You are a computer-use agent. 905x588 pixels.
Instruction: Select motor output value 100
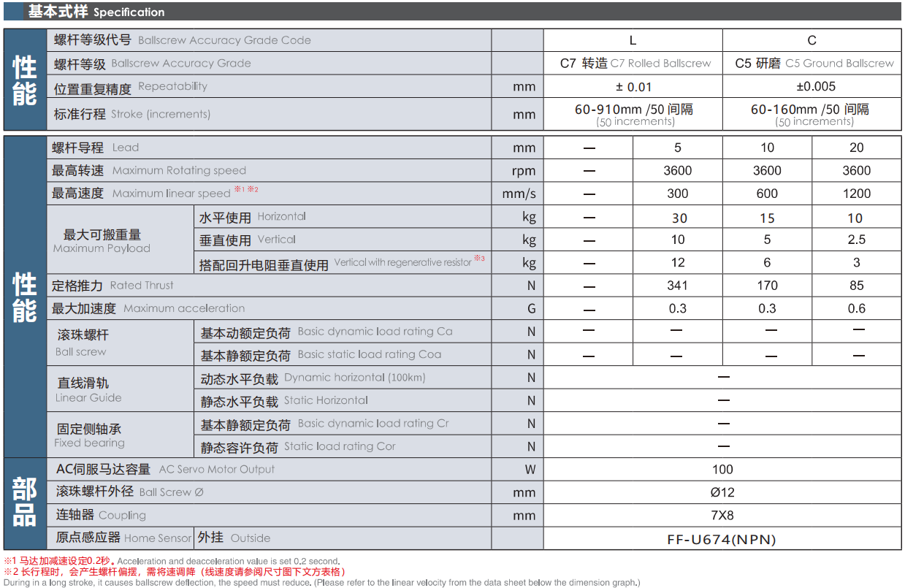(722, 470)
